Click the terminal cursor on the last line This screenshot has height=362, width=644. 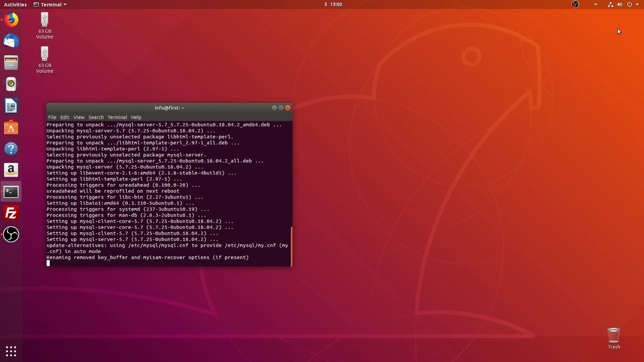pos(48,263)
